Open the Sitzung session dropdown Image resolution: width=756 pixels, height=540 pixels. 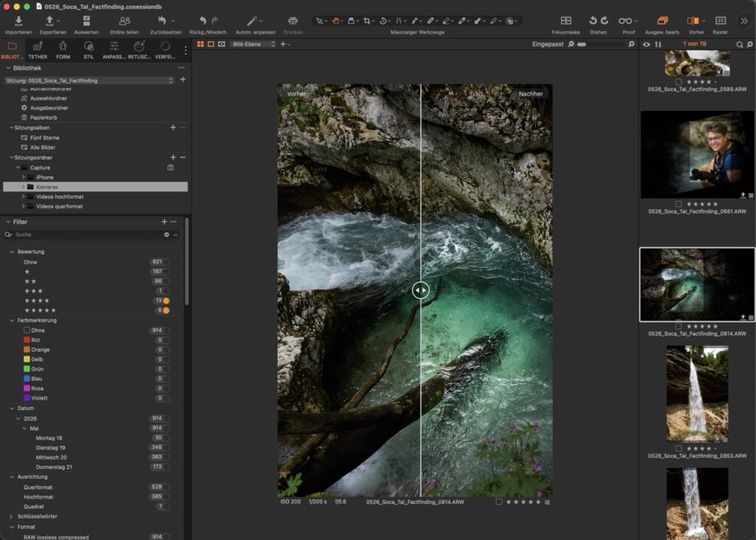(x=89, y=80)
